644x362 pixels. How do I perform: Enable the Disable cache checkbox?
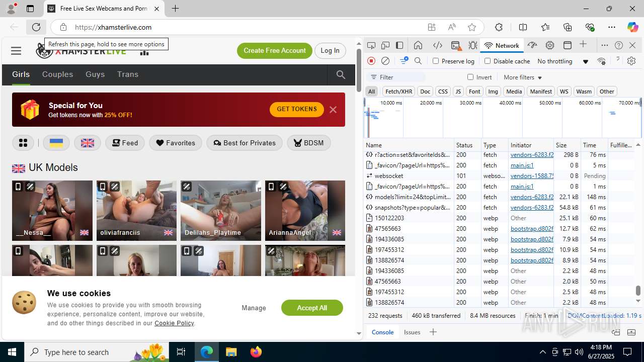click(487, 61)
